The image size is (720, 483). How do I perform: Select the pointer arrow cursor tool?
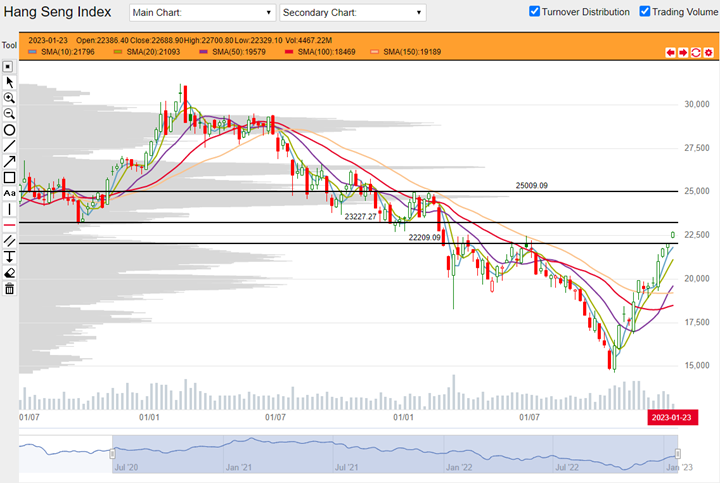[x=9, y=82]
